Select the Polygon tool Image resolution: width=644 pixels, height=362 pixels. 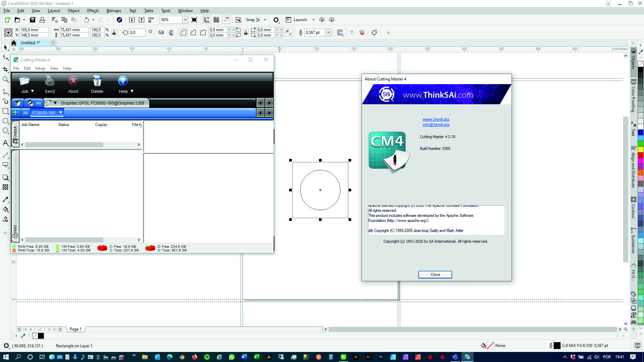tap(5, 131)
